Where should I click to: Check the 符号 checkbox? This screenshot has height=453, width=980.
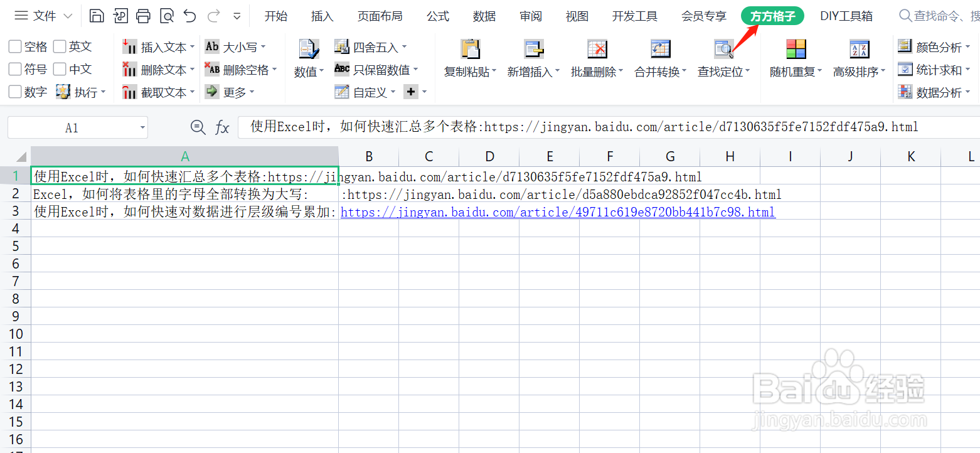coord(15,69)
